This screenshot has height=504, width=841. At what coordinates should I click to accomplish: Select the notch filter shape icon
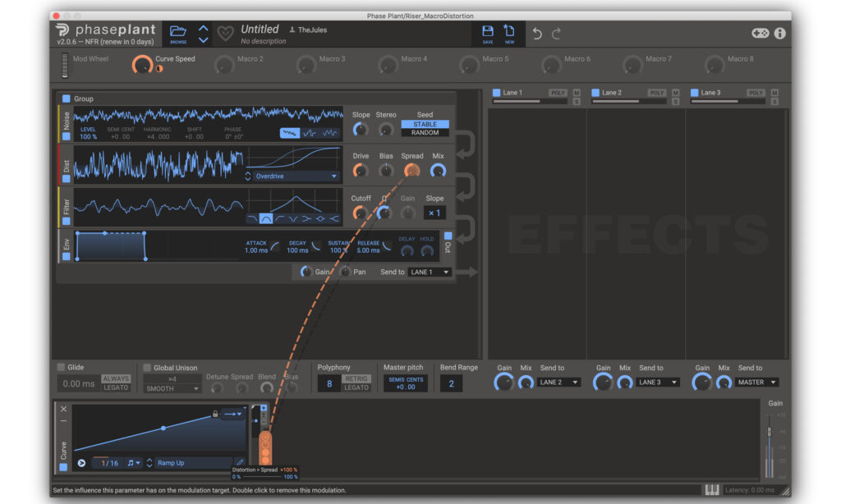tap(293, 219)
